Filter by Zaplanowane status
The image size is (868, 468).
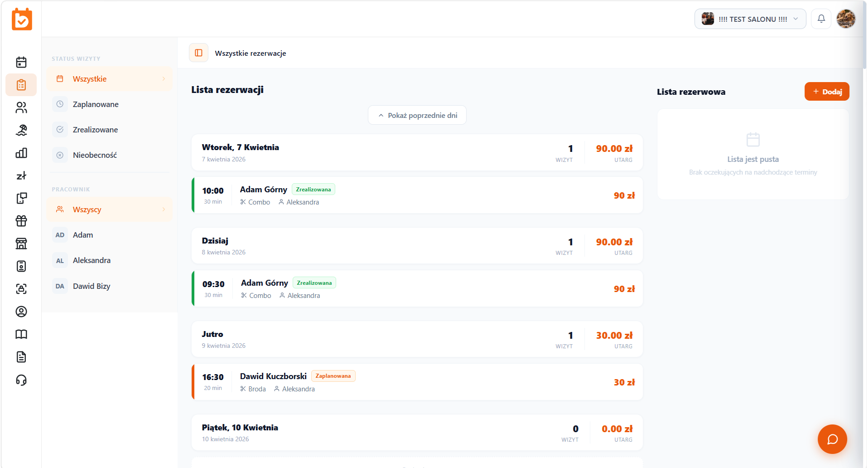[96, 104]
